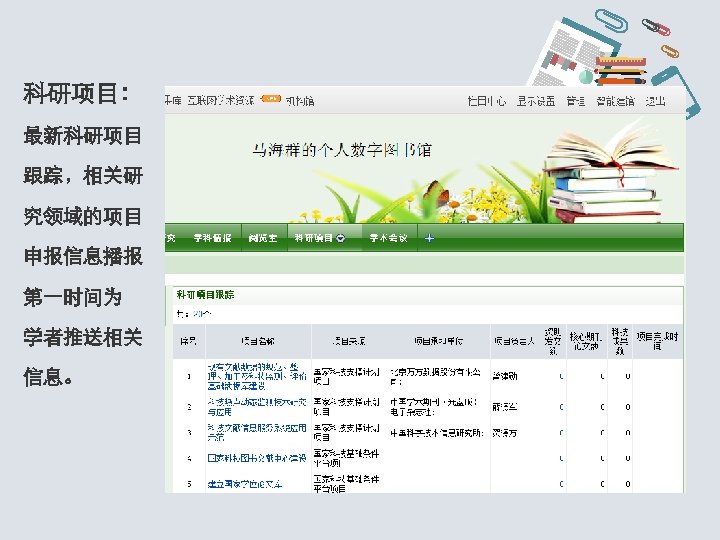This screenshot has height=540, width=720.
Task: Select the 科研项目 tab
Action: 314,238
